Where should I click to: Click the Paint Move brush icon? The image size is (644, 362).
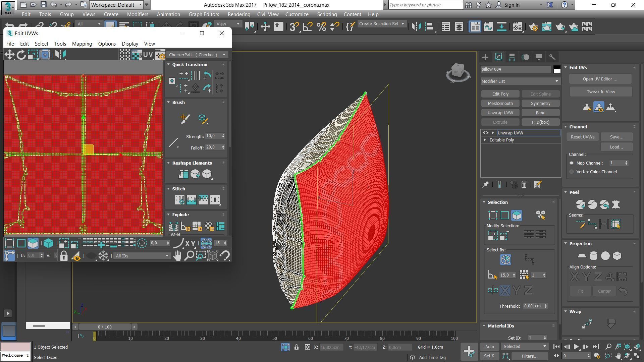tap(185, 119)
